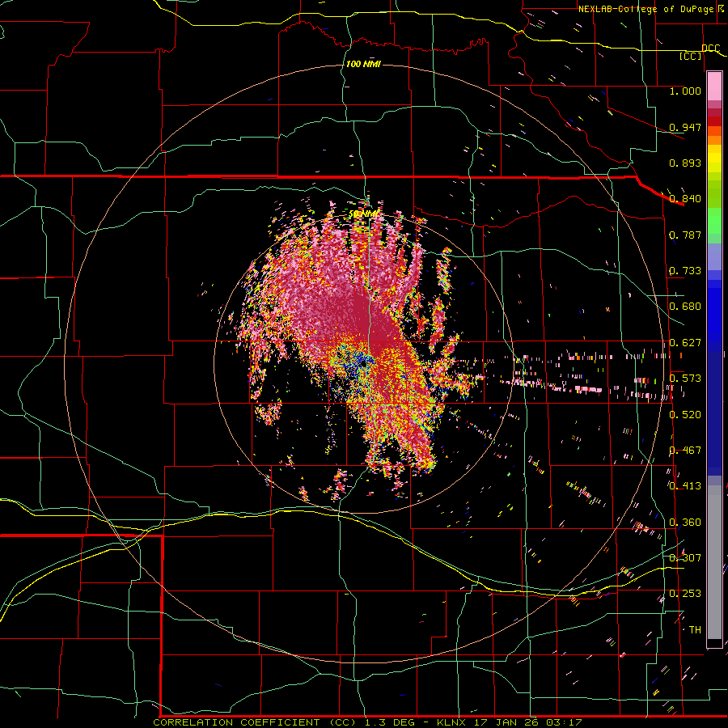Pick the gray bottom color bar segment

pyautogui.click(x=714, y=562)
